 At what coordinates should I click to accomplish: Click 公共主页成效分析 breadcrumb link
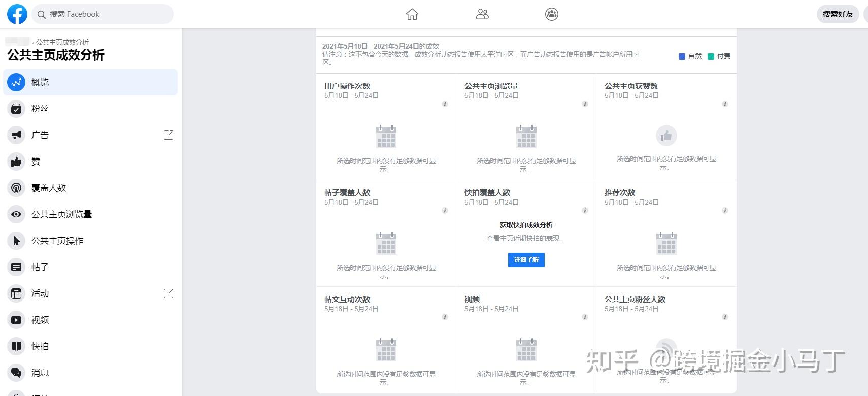pyautogui.click(x=62, y=42)
